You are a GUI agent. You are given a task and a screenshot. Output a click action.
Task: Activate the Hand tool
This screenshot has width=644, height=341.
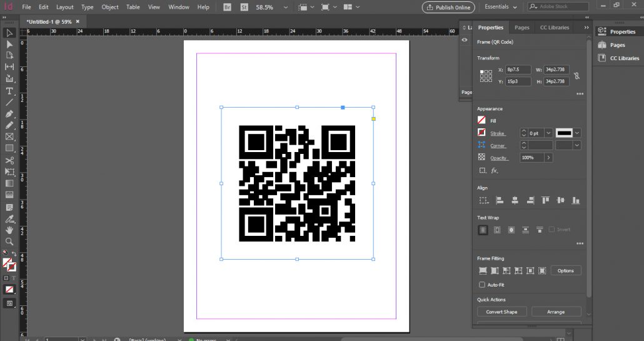pos(9,230)
